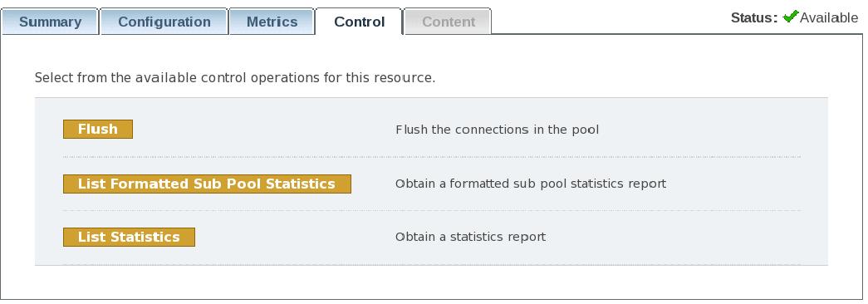
Task: Click empty space between Flush button and its description
Action: click(x=263, y=129)
